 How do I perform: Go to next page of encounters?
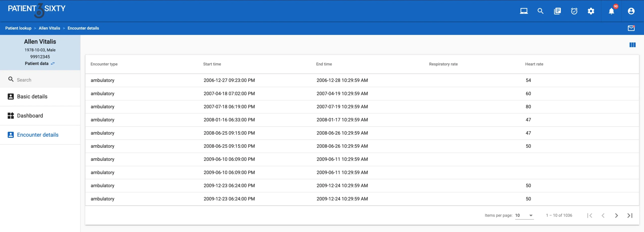(x=616, y=215)
